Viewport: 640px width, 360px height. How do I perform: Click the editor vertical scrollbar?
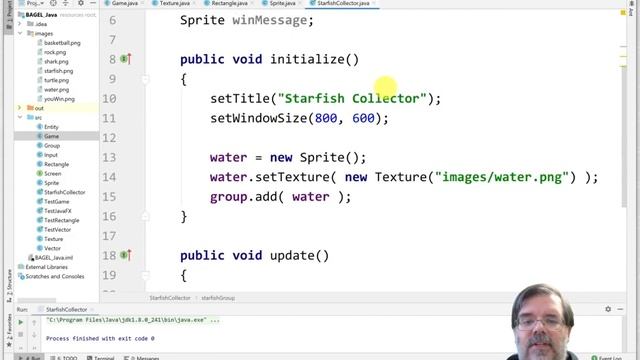click(x=624, y=137)
